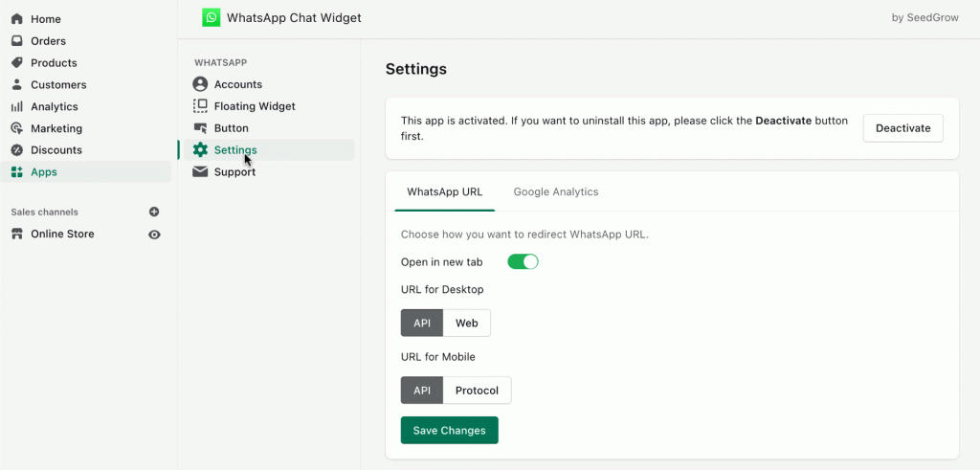This screenshot has height=470, width=980.
Task: Click the Deactivate button
Action: click(x=902, y=128)
